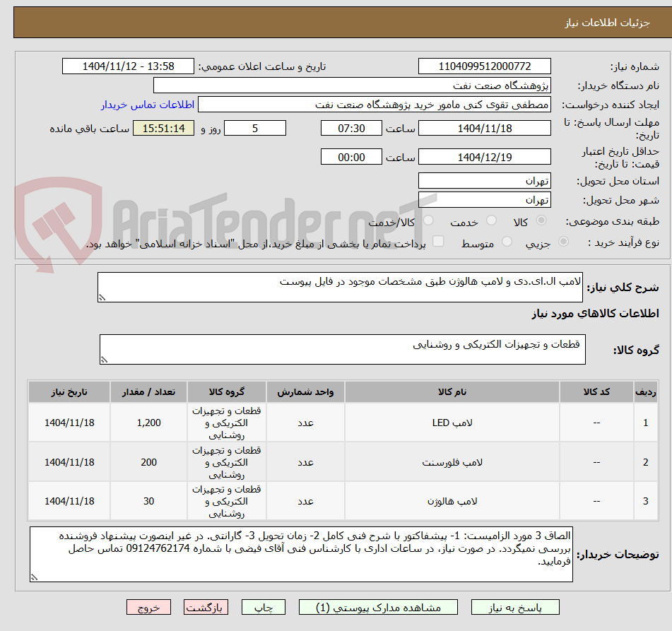The image size is (672, 631).
Task: Click the date cell in لامپ فلورسنت row
Action: 69,462
